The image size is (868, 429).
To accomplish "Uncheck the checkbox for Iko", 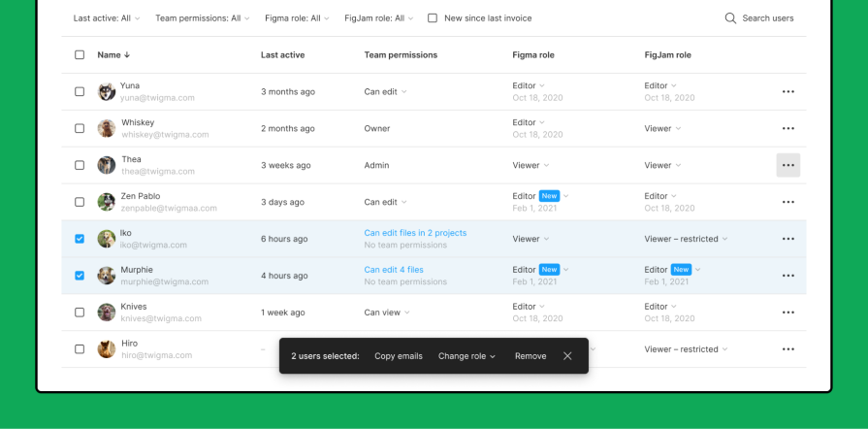I will [x=80, y=239].
